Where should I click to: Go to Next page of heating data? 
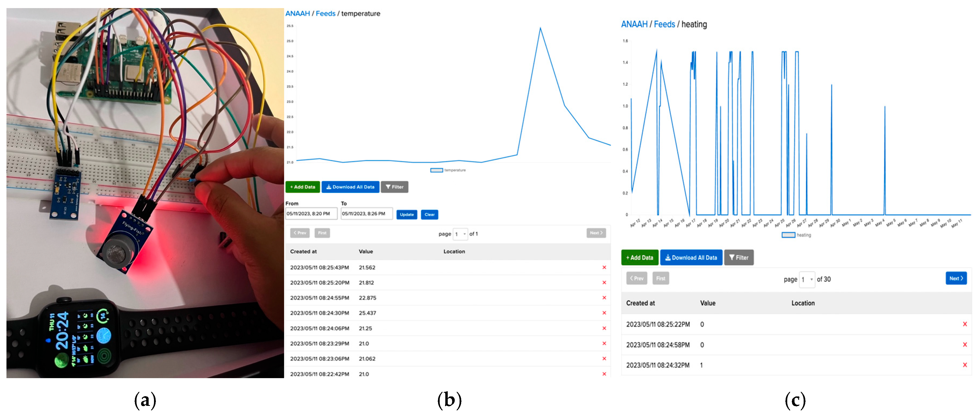[956, 279]
